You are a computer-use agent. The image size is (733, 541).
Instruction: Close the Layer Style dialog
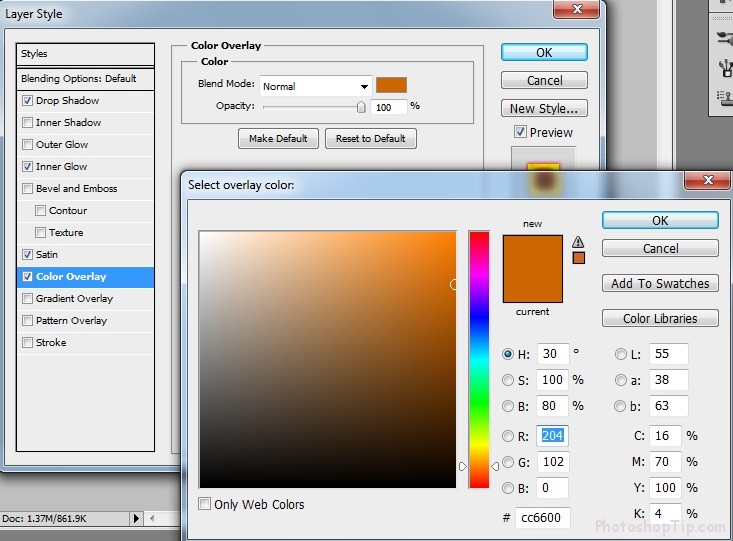coord(576,9)
